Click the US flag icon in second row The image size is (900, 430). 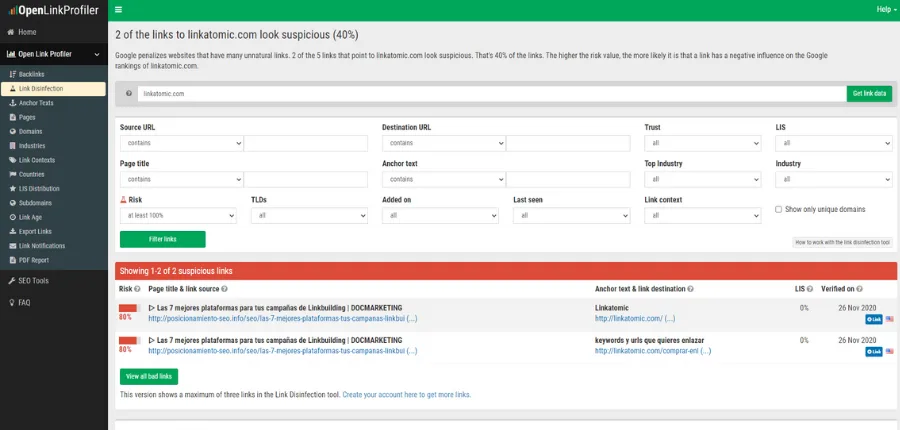(x=889, y=351)
